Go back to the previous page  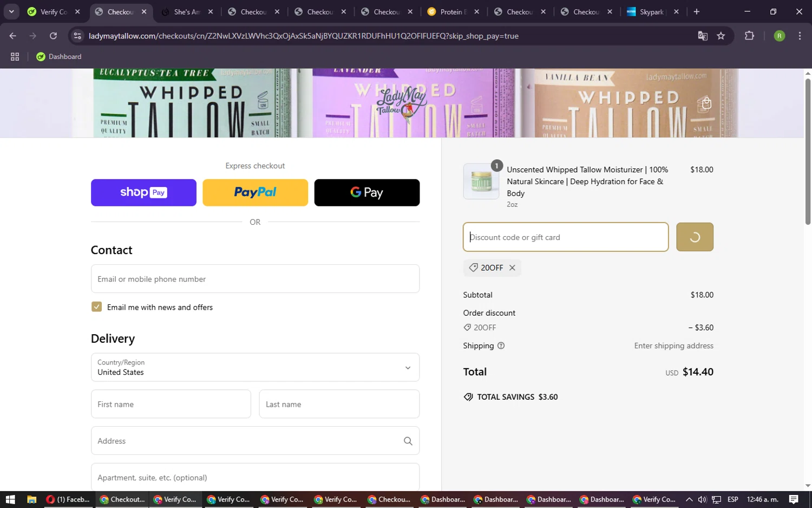pos(13,36)
